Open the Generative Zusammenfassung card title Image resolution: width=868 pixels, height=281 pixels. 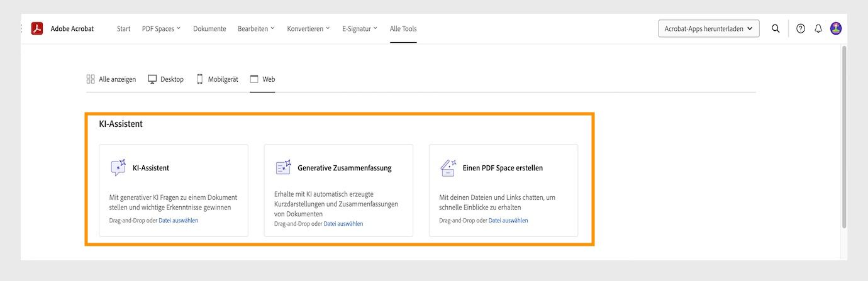[x=345, y=168]
